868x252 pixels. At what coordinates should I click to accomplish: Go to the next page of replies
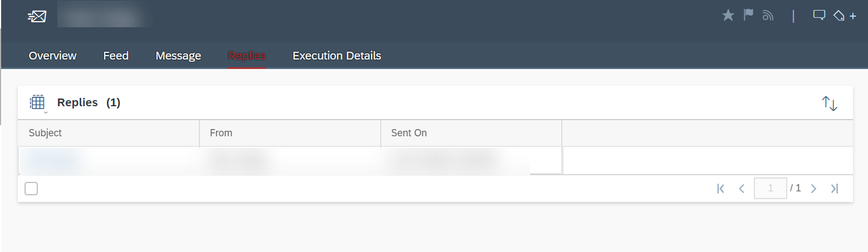click(x=813, y=189)
